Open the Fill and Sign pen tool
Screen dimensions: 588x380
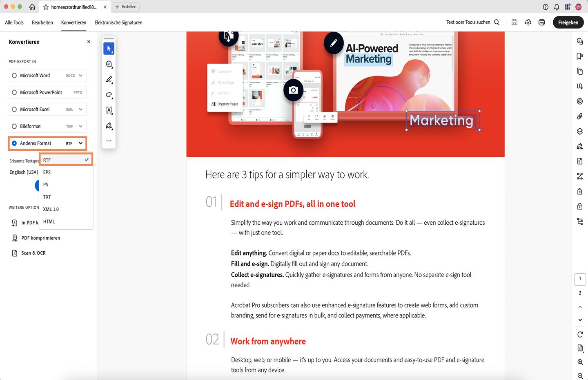(109, 126)
